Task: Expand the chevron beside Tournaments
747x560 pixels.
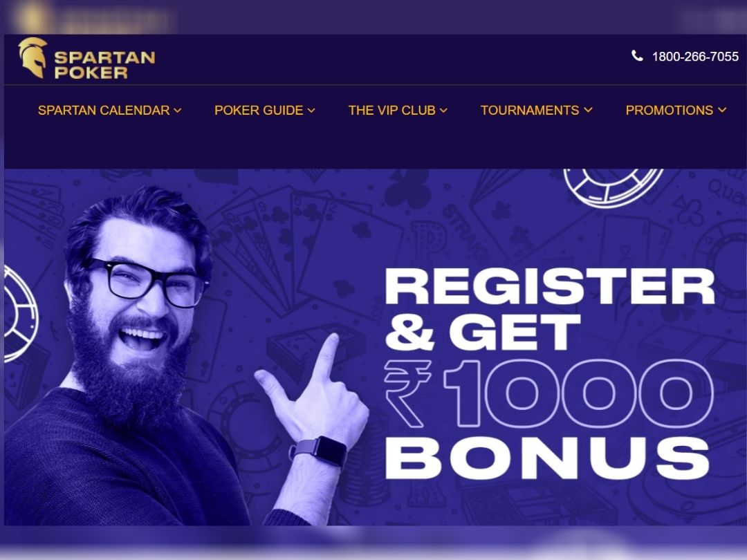Action: click(589, 110)
